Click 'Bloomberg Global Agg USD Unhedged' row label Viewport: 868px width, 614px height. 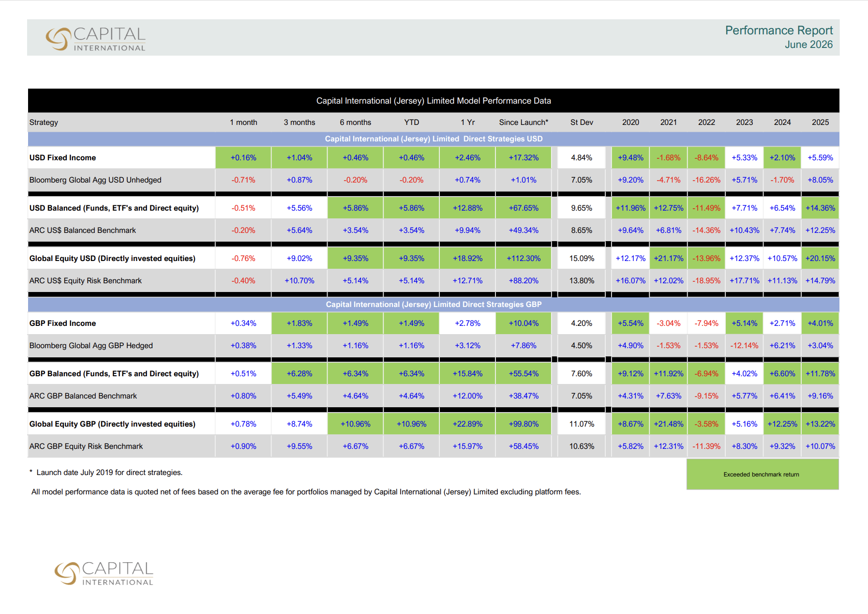(x=95, y=180)
